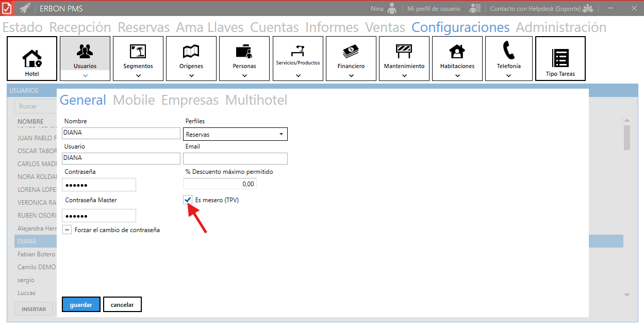Switch to the Mobile tab
This screenshot has width=644, height=327.
(x=134, y=100)
